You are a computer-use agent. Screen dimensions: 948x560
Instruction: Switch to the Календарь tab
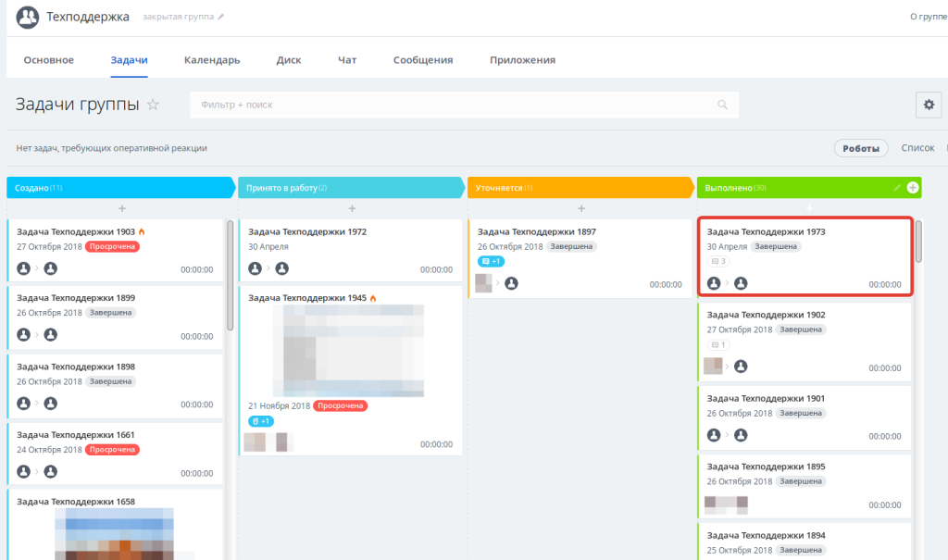212,60
